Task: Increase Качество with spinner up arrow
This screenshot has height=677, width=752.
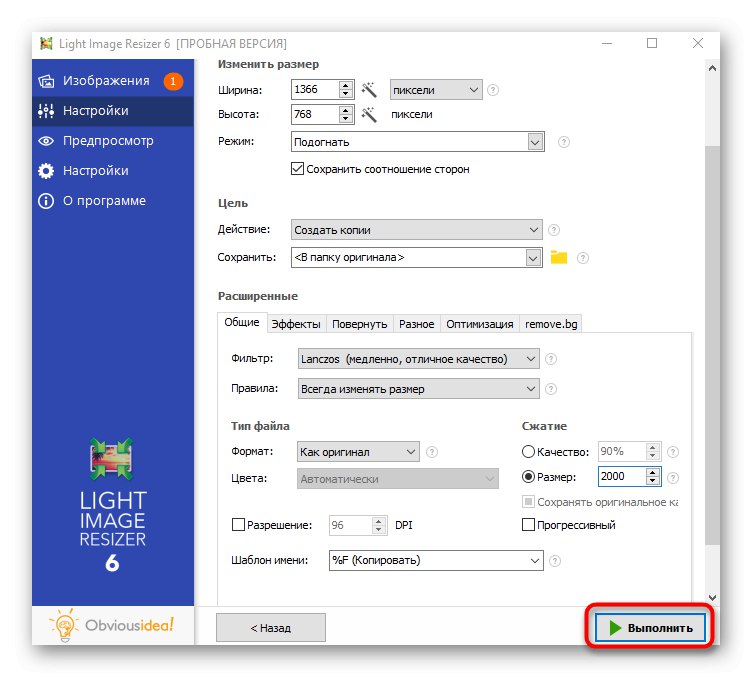Action: coord(652,447)
